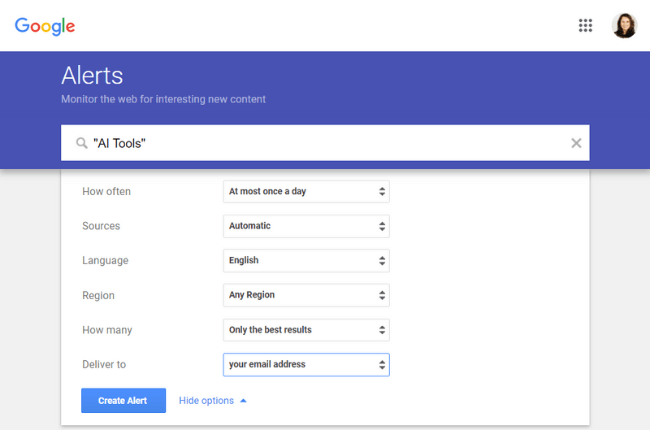650x430 pixels.
Task: Click the magnifying glass search icon
Action: [x=81, y=143]
